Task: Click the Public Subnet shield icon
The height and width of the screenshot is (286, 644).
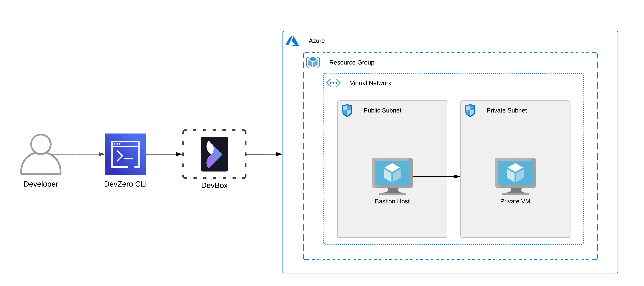Action: (x=347, y=110)
